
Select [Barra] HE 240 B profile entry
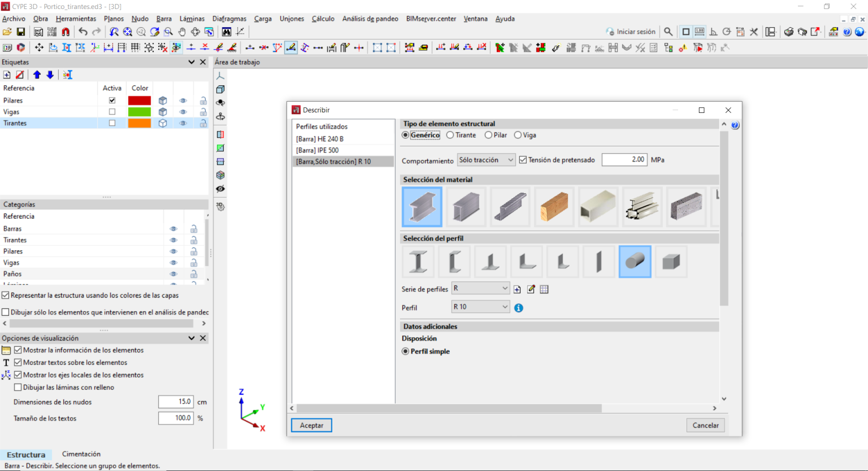point(343,139)
